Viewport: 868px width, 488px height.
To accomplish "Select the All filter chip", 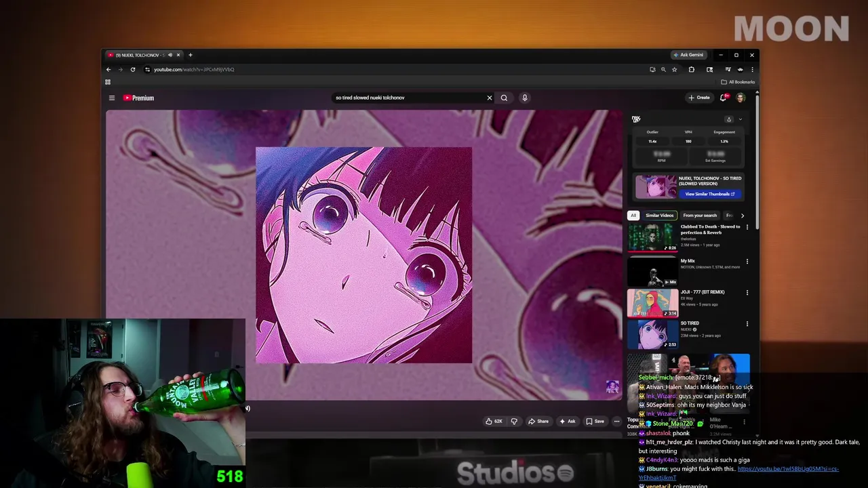I will point(633,216).
